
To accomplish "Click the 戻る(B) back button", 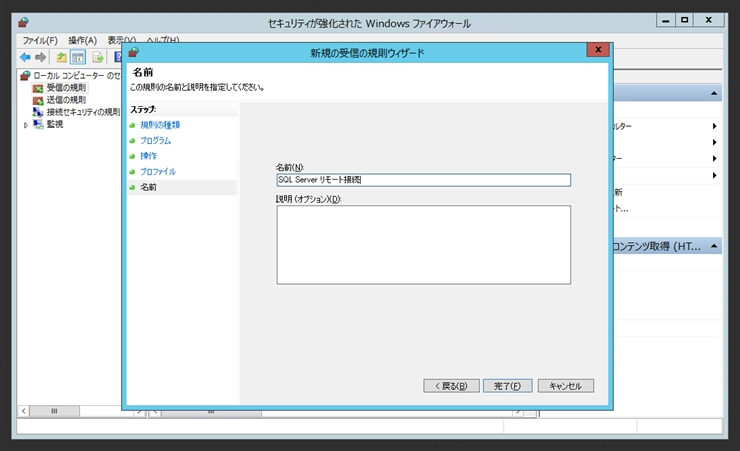I will coord(451,386).
